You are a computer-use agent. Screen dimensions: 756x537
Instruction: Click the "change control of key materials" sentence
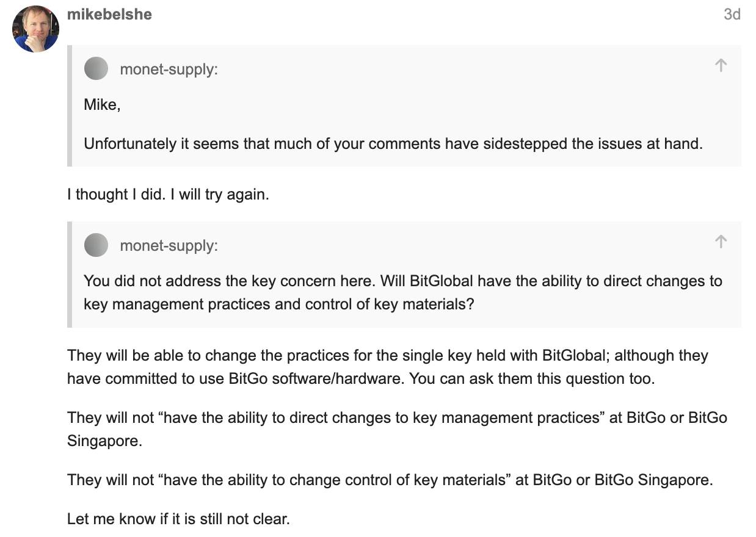(390, 480)
